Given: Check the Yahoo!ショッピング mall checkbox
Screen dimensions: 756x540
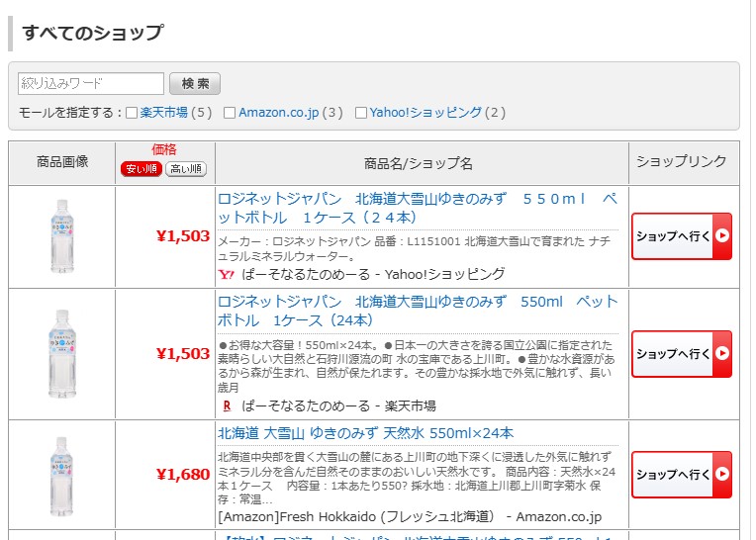Looking at the screenshot, I should pos(360,113).
